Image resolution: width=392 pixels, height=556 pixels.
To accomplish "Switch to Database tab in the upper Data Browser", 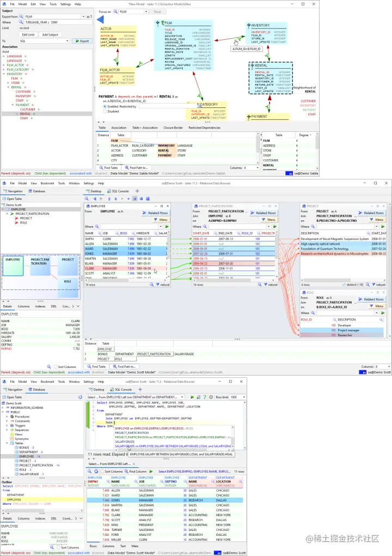I will tap(37, 191).
